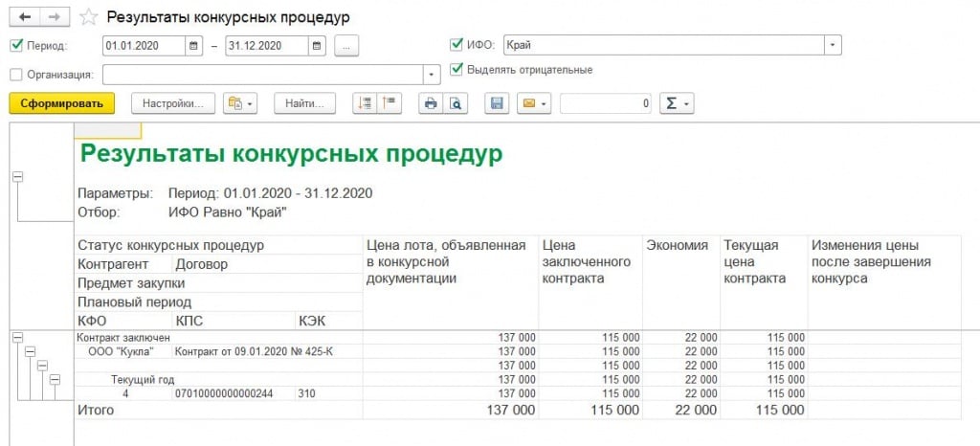
Task: Open the ИФО dropdown list
Action: point(833,45)
